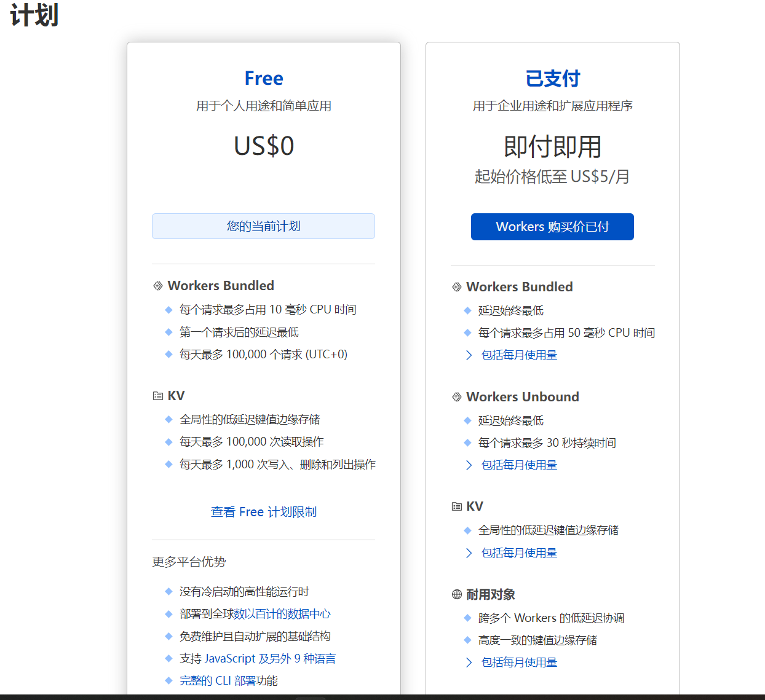
Task: Click the diamond bullet beside 没有冷启动的高性能运行时
Action: pyautogui.click(x=168, y=591)
